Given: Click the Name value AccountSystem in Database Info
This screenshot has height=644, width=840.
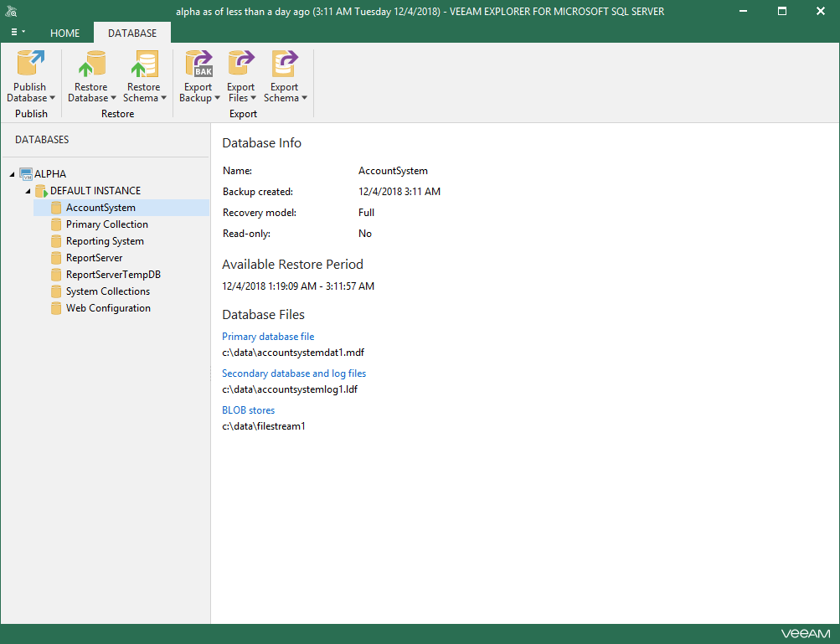Looking at the screenshot, I should [394, 171].
